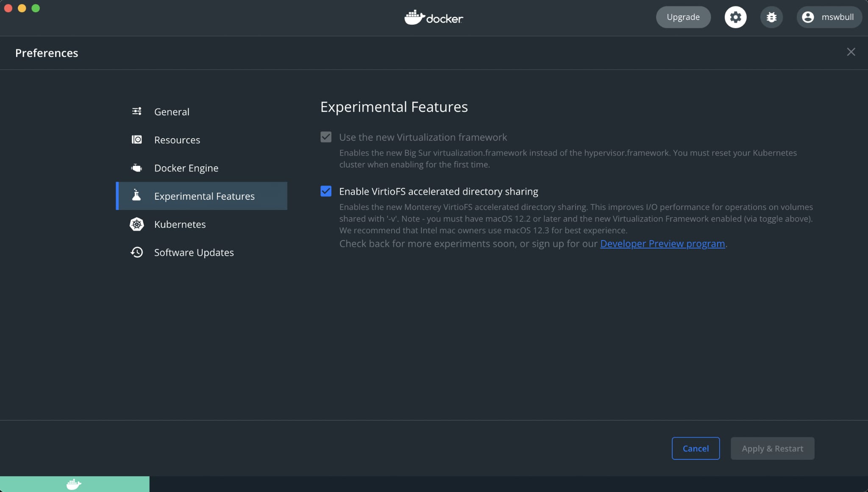
Task: Click the General sliders icon
Action: [136, 112]
